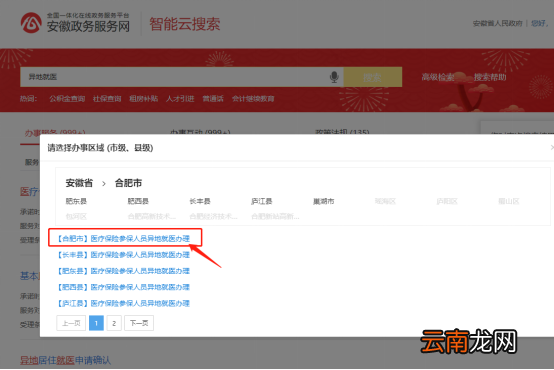Click the microphone voice search icon
This screenshot has width=554, height=370.
coord(334,77)
